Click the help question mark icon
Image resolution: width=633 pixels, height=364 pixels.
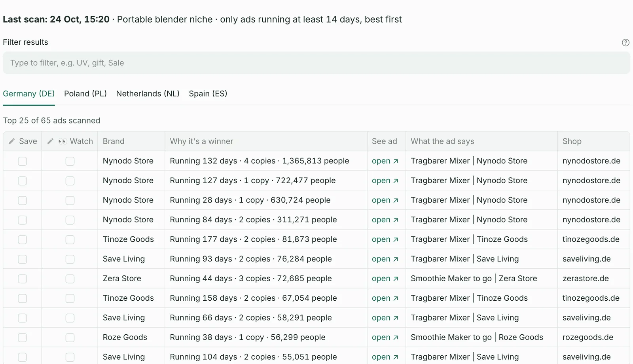pyautogui.click(x=625, y=43)
